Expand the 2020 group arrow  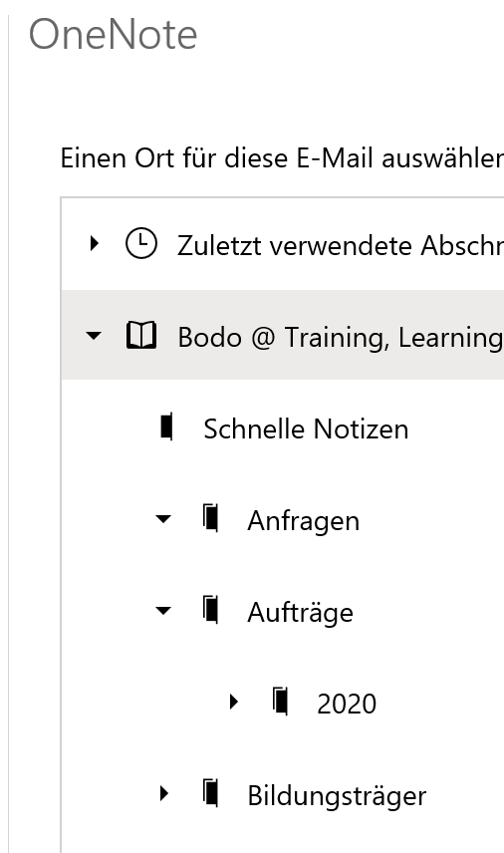234,702
